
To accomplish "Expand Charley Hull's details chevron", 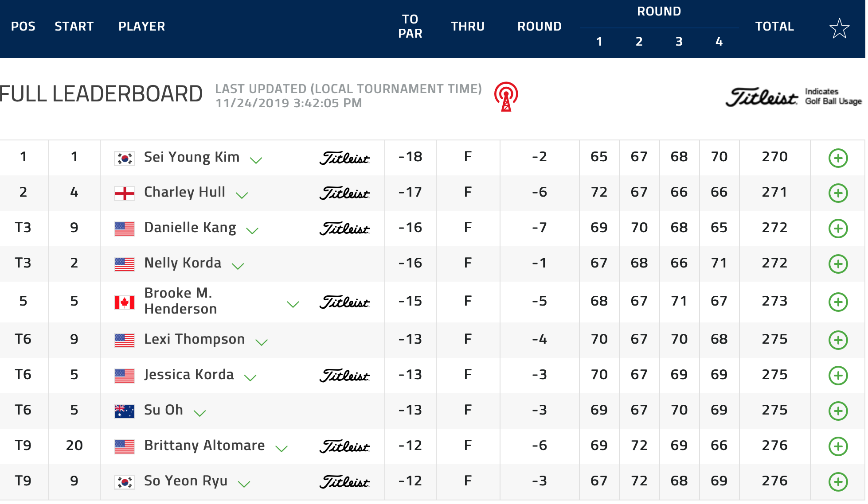I will click(x=242, y=195).
